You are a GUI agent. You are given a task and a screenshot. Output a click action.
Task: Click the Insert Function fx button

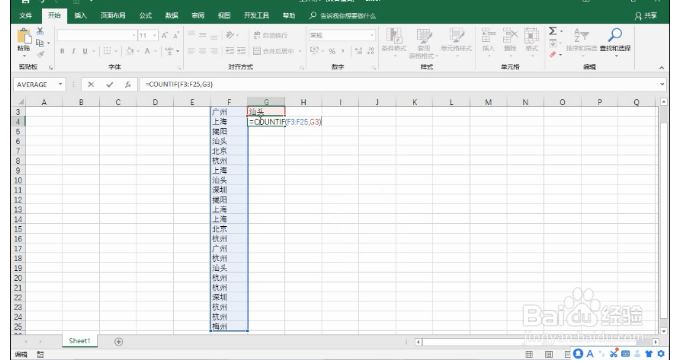click(x=128, y=85)
